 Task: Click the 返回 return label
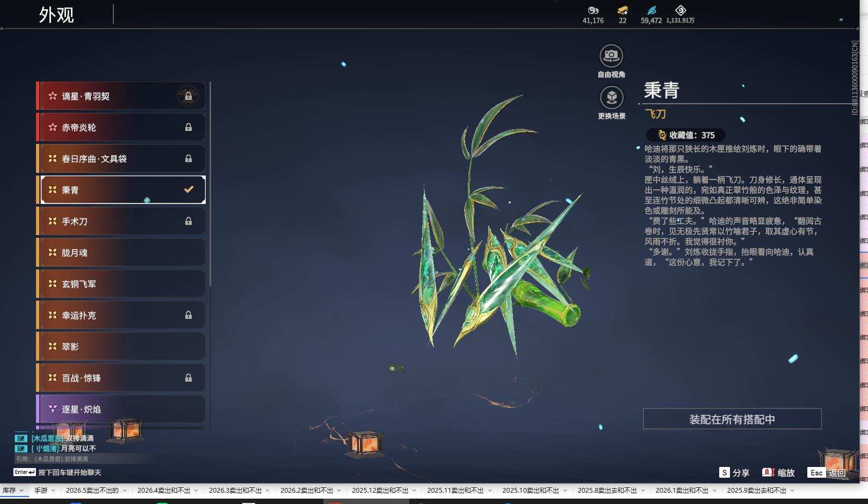coord(837,473)
